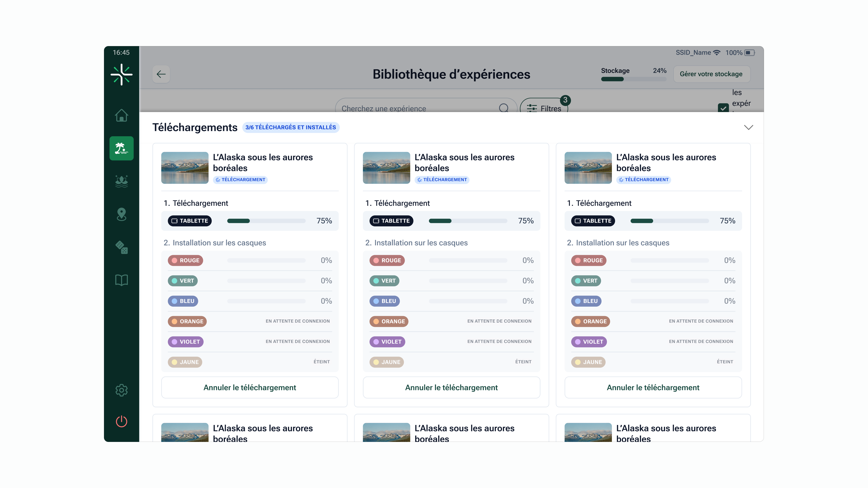This screenshot has width=868, height=488.
Task: Open the book guide sidebar icon
Action: [121, 280]
